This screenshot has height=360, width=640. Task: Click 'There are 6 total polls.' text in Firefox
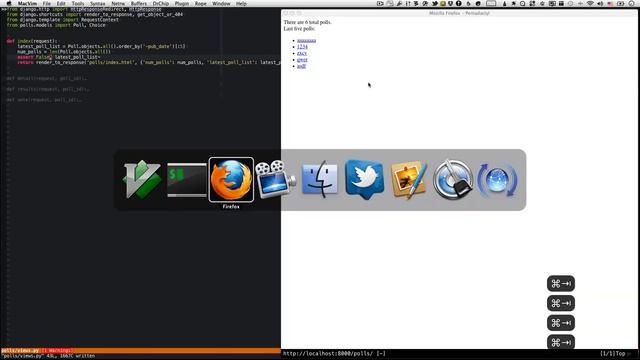pos(307,22)
